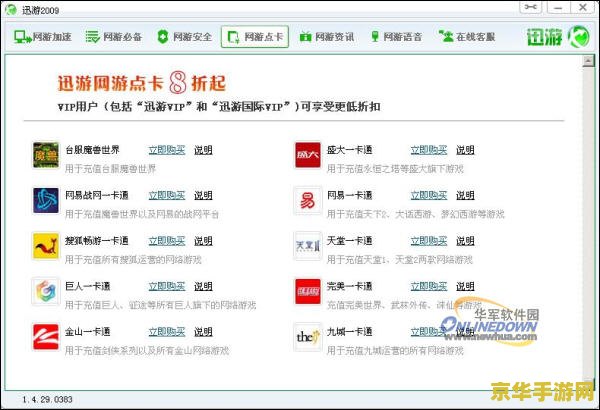The height and width of the screenshot is (410, 600).
Task: Click the scrollbar up arrow
Action: 588,61
